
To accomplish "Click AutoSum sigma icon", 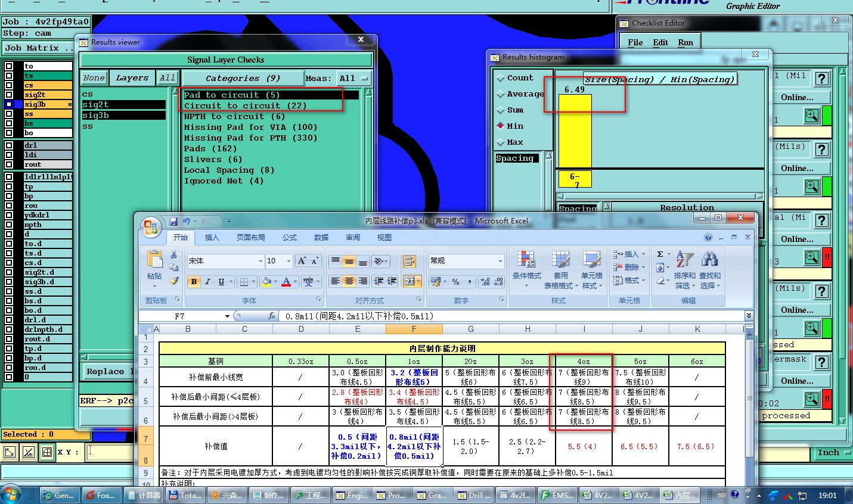I will click(x=660, y=254).
